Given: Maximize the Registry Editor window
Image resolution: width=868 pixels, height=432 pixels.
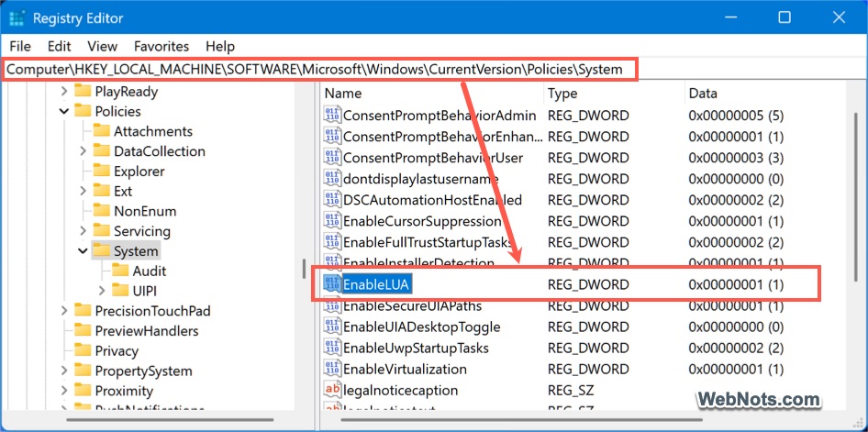Looking at the screenshot, I should pyautogui.click(x=784, y=17).
